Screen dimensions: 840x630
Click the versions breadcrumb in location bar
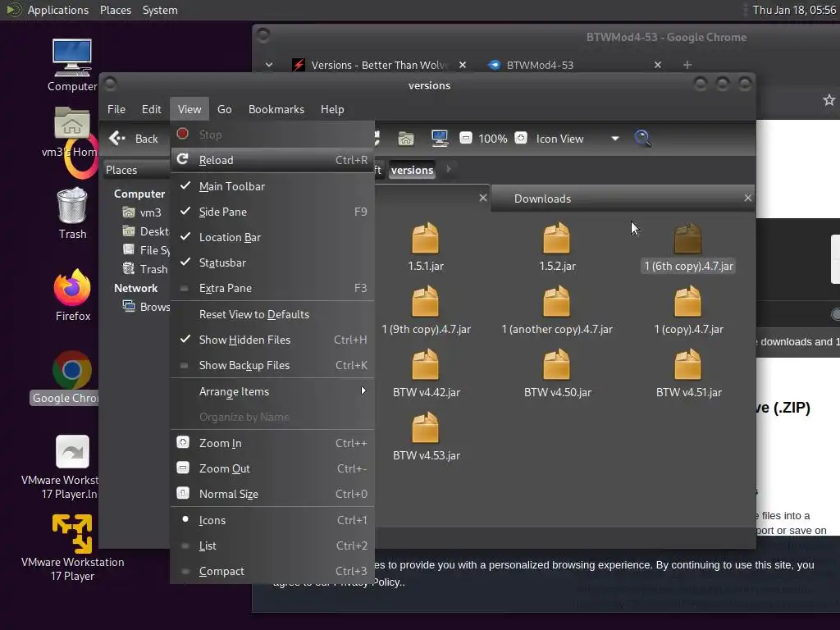click(x=412, y=170)
